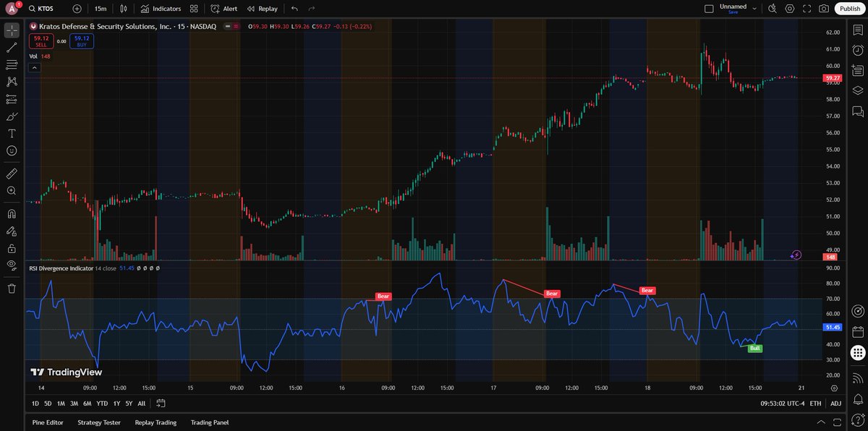Open chart settings hexagon icon
Screen dimensions: 868x431
[x=790, y=9]
